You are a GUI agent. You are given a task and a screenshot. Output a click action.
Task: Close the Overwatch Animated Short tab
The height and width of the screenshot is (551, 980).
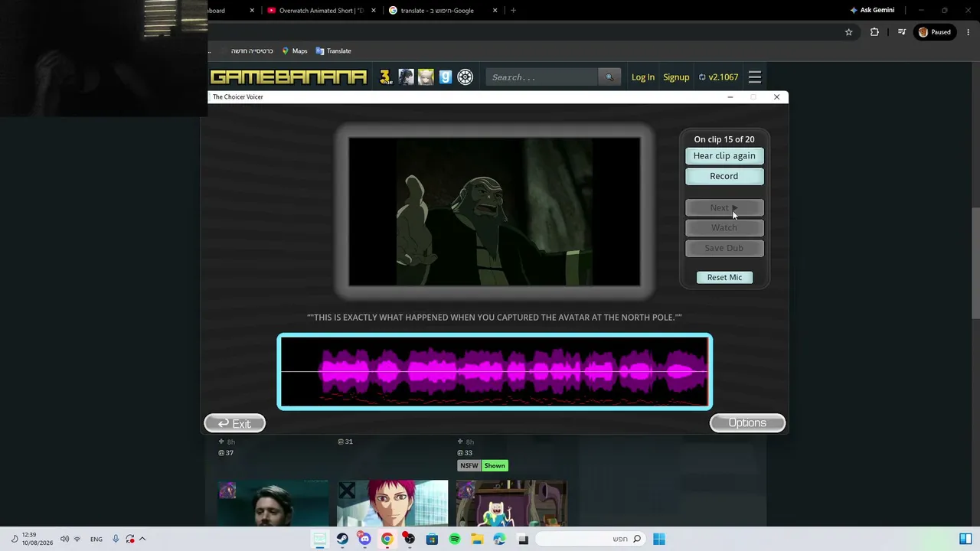tap(374, 11)
